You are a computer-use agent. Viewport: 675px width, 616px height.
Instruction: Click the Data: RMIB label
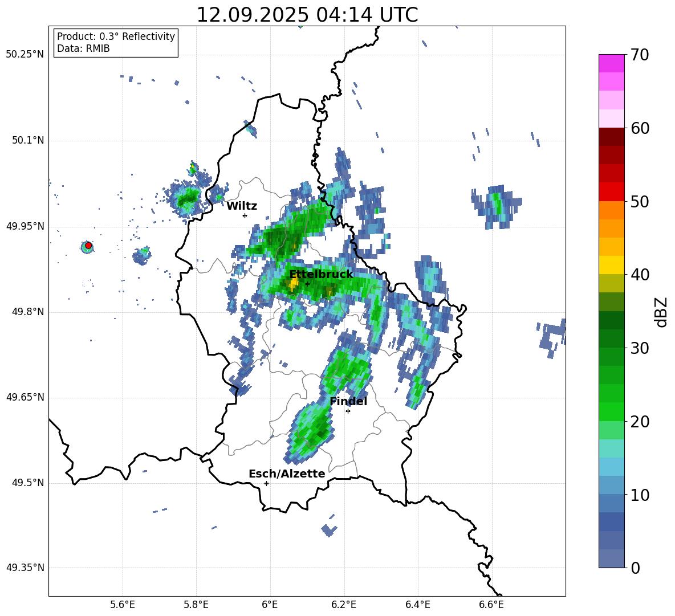(x=83, y=48)
